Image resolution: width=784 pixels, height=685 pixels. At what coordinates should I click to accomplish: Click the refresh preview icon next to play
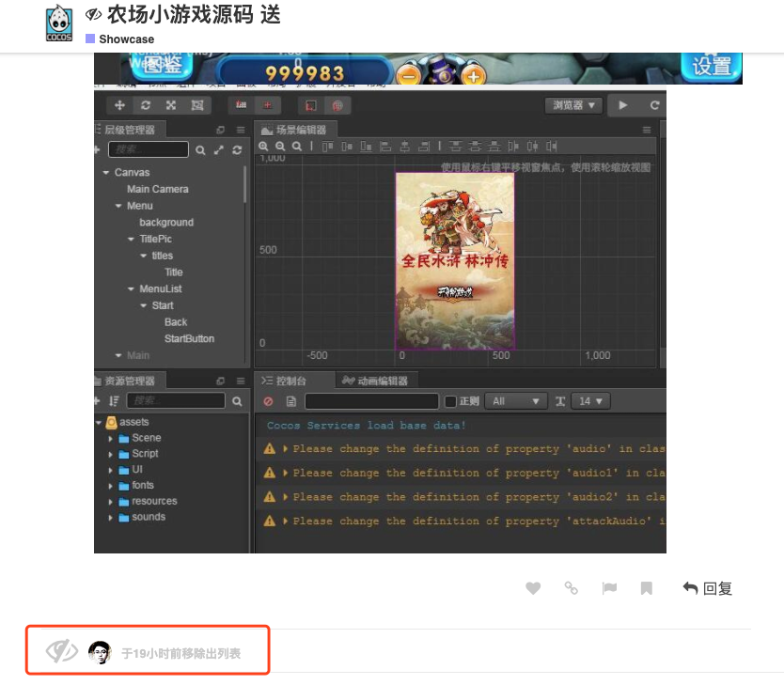[654, 105]
